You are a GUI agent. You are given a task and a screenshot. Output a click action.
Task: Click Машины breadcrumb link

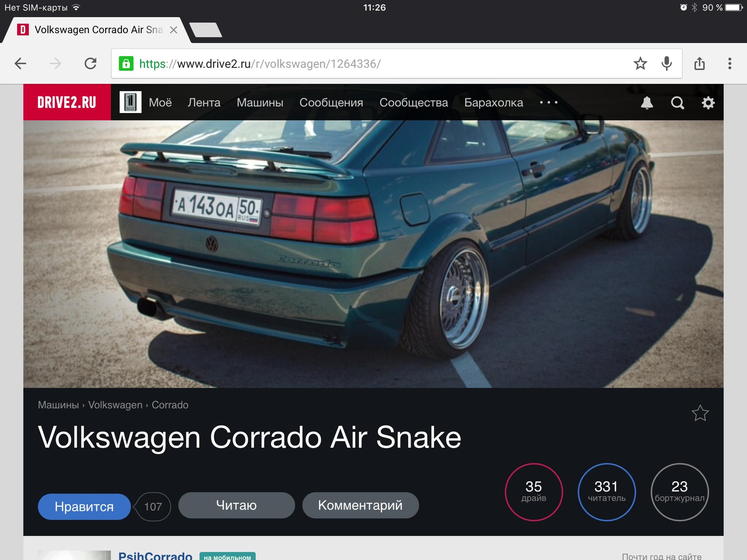point(58,405)
